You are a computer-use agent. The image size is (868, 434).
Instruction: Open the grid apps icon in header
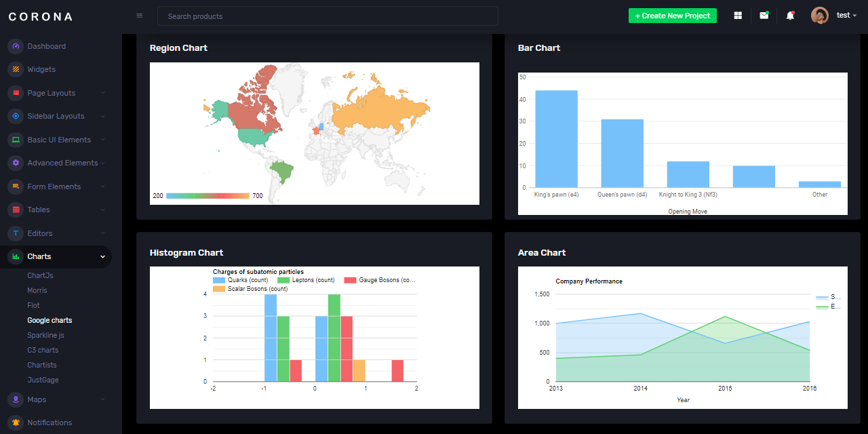[738, 16]
